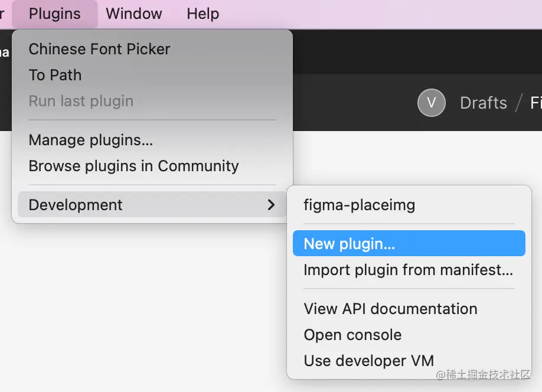Choose New plugin… in the submenu
Viewport: 542px width, 392px height.
click(349, 244)
